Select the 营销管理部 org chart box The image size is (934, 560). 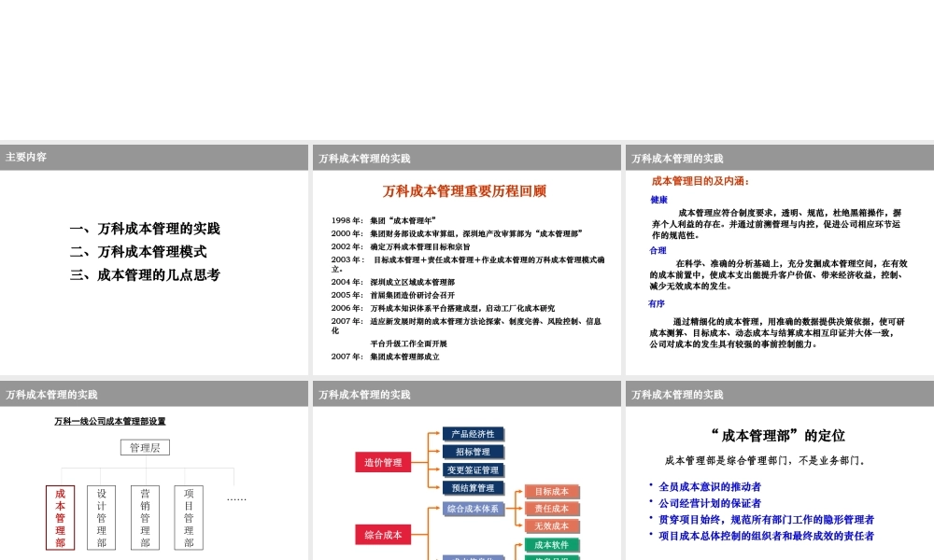tap(145, 518)
